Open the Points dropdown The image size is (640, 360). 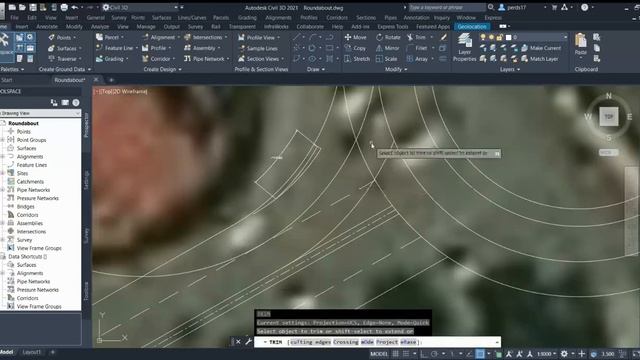pos(63,37)
